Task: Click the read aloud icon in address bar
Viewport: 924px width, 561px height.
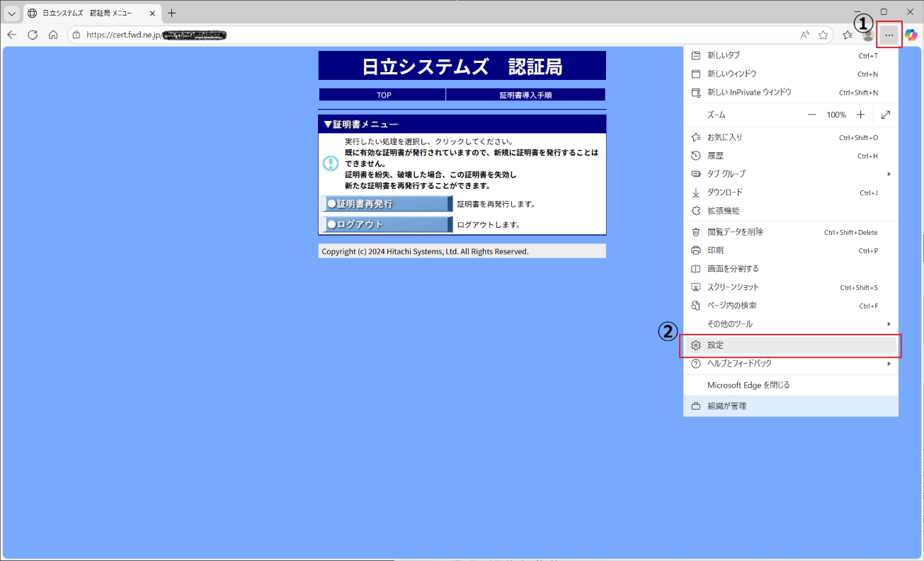Action: coord(805,35)
